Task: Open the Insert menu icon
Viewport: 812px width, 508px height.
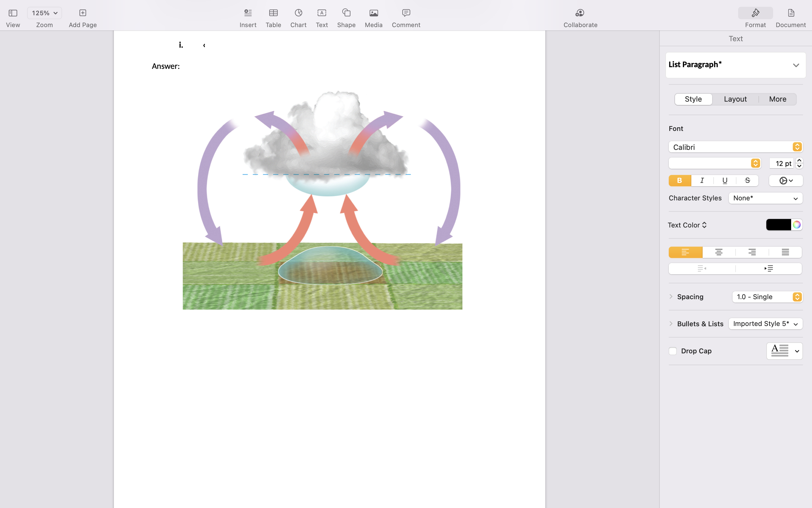Action: click(248, 13)
